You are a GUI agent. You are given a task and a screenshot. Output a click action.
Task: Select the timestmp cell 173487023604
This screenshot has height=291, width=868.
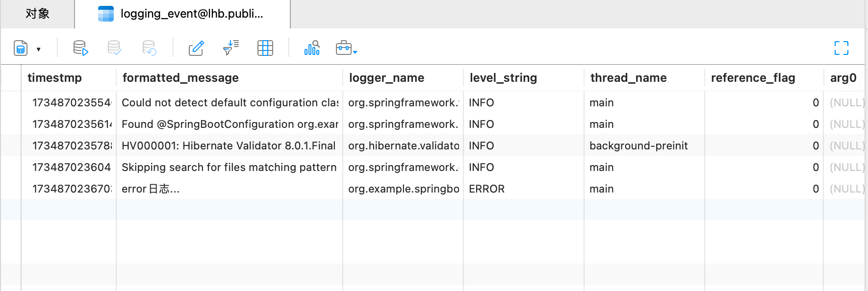point(69,167)
